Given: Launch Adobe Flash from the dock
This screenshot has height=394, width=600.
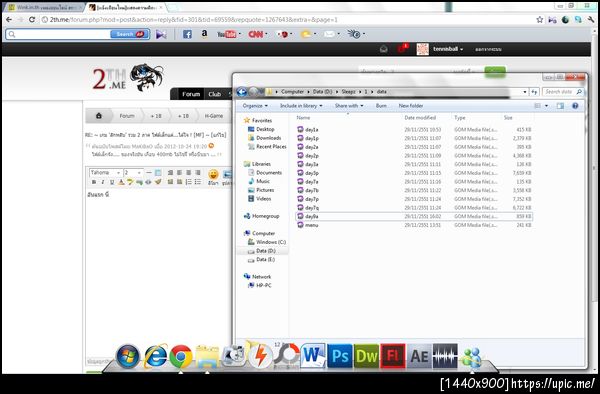Looking at the screenshot, I should pos(393,356).
